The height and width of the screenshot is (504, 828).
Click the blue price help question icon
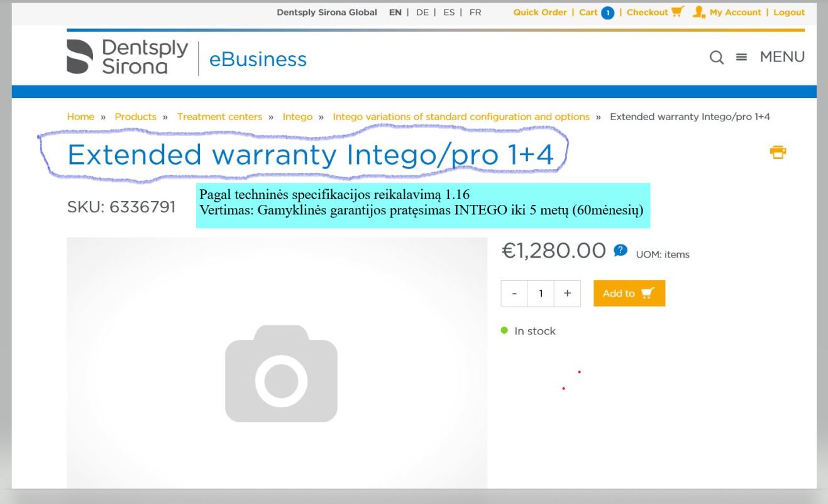[620, 250]
